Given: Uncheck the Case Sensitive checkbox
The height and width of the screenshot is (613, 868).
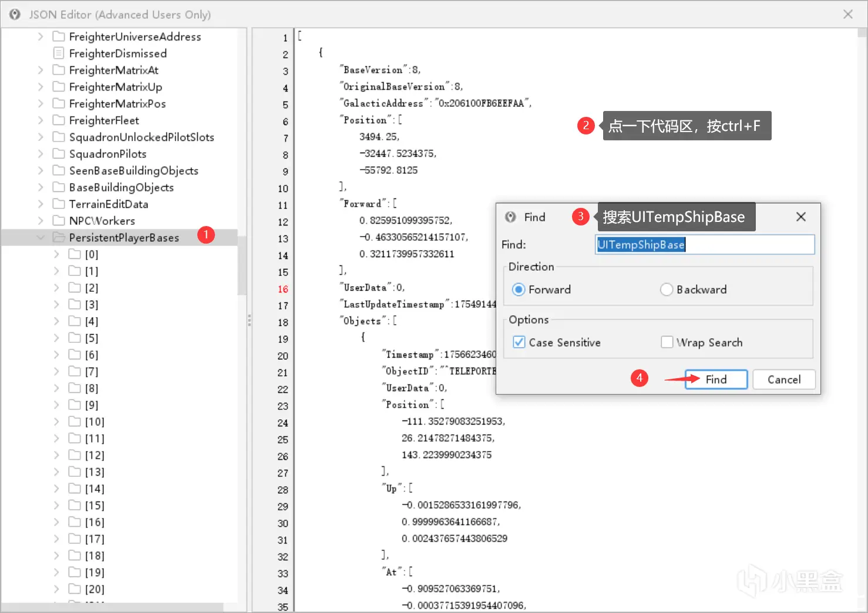Looking at the screenshot, I should point(519,342).
